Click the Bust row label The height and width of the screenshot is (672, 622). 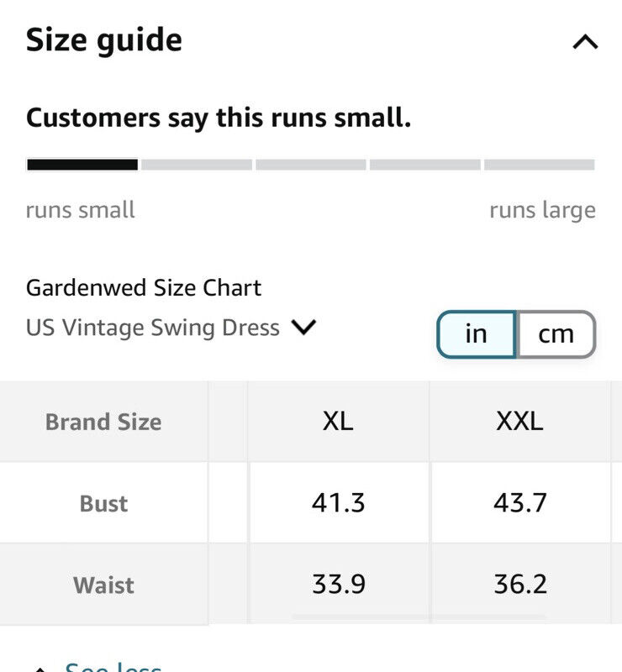103,503
